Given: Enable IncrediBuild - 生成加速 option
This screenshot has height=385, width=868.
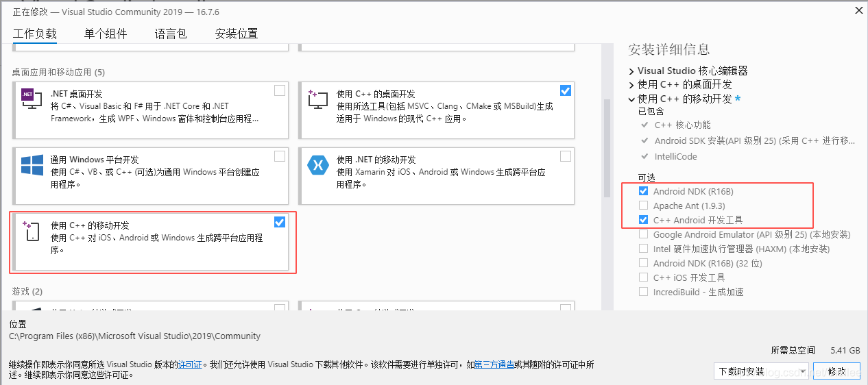Looking at the screenshot, I should click(x=643, y=292).
